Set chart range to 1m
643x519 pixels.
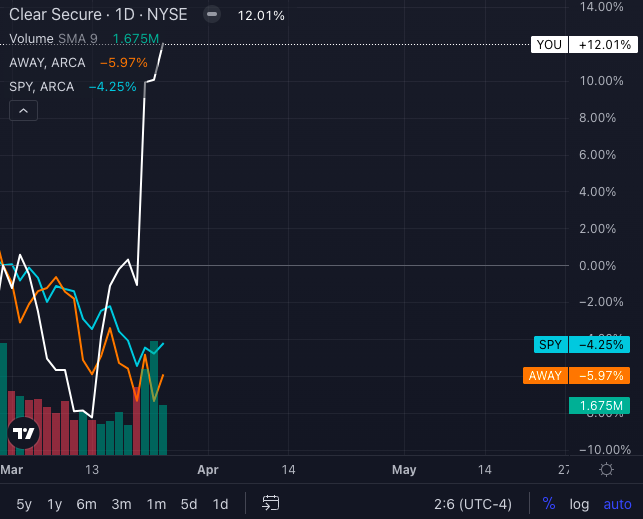coord(156,503)
